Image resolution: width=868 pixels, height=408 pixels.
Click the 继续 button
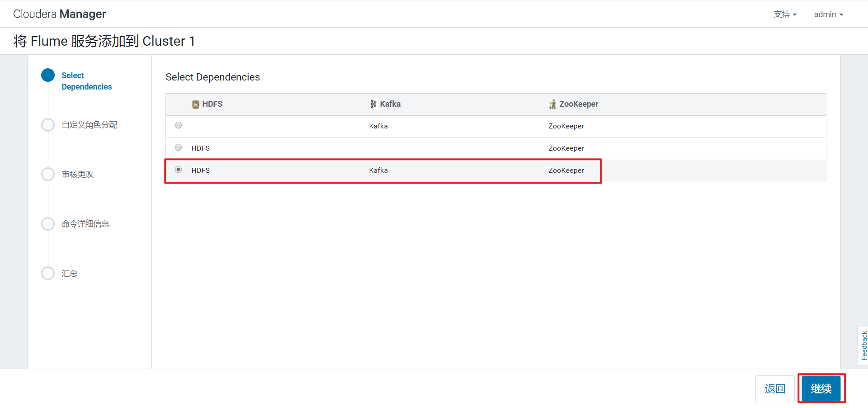821,389
